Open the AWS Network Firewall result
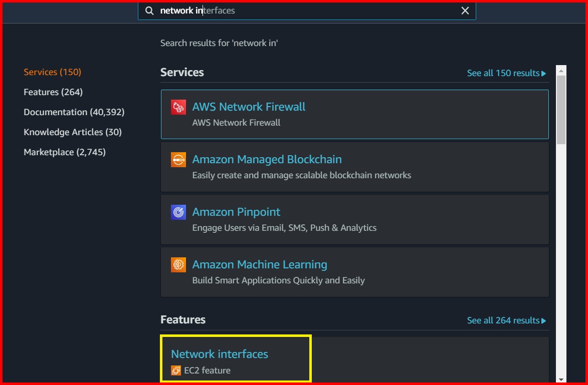 pyautogui.click(x=249, y=107)
